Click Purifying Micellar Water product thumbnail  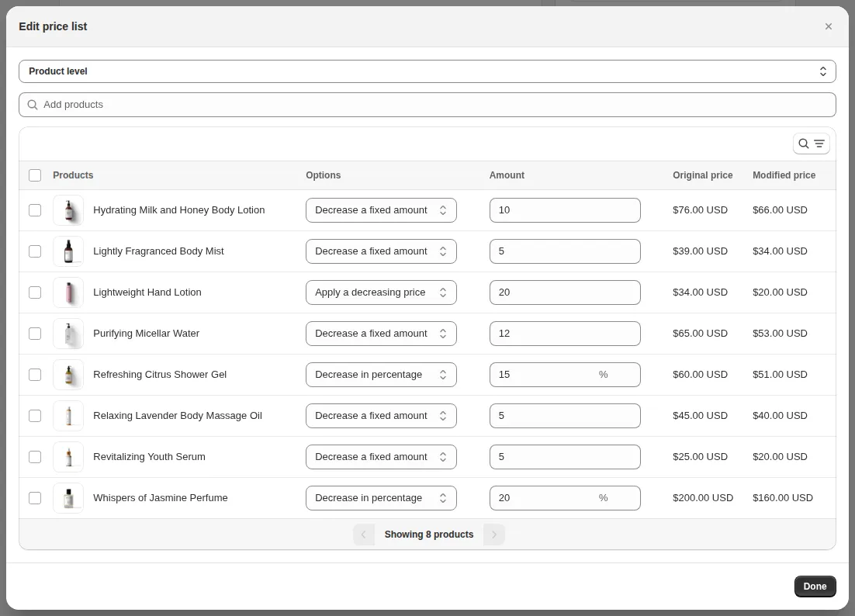[68, 334]
